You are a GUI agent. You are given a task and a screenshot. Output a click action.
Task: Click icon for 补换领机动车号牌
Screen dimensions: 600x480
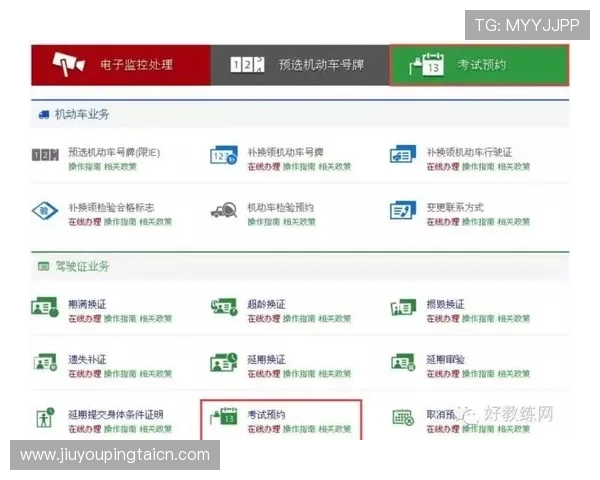click(224, 155)
